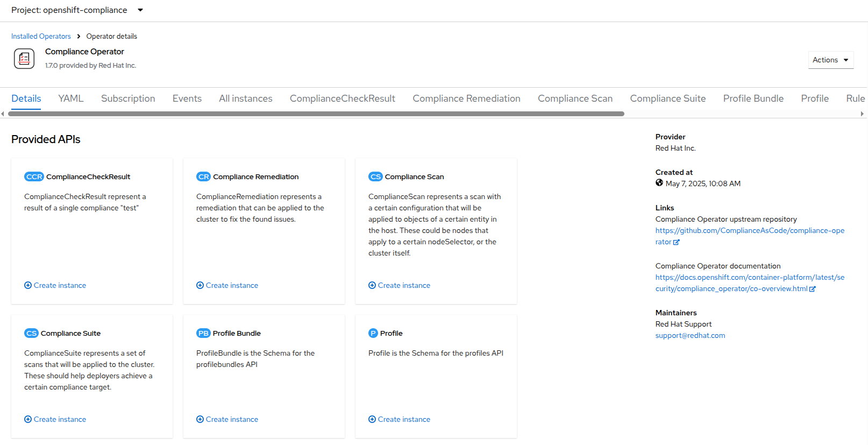Click the globe icon beside created date
The image size is (868, 445).
coord(659,183)
